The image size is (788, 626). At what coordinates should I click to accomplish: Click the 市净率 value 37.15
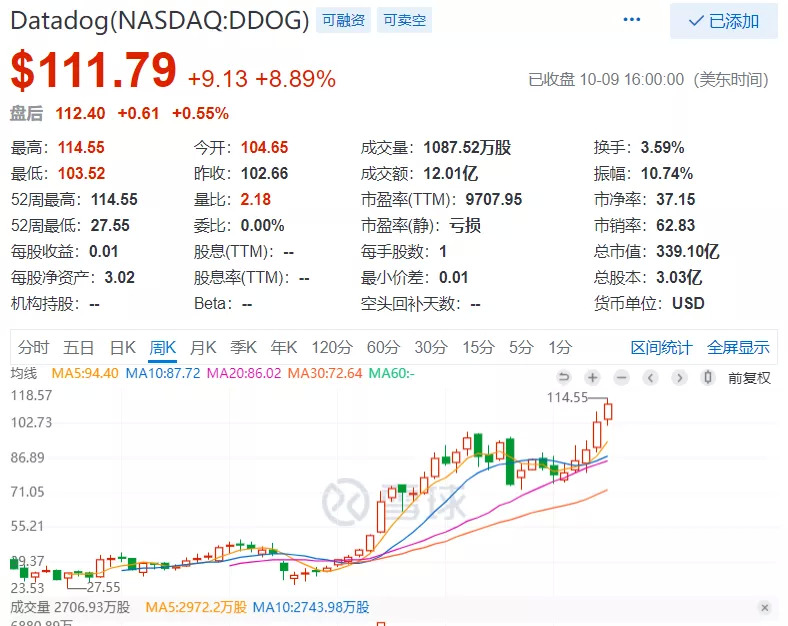tap(675, 200)
